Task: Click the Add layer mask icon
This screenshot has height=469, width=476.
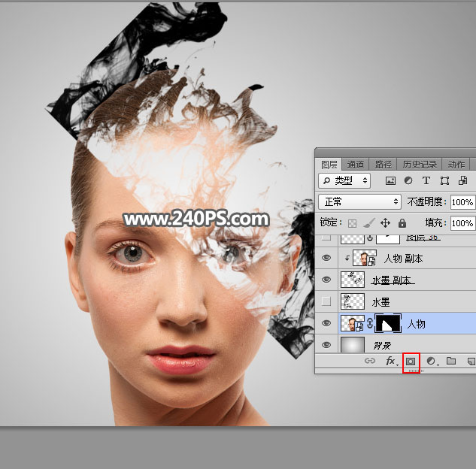Action: [411, 362]
